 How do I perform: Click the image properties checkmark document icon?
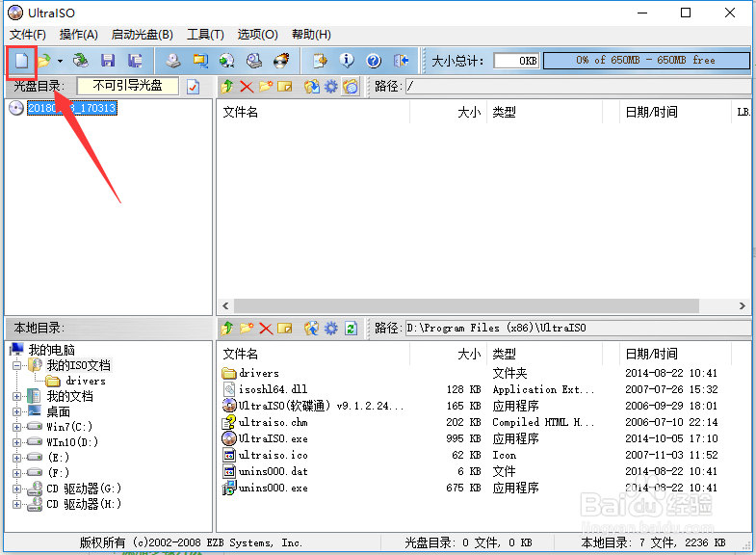click(193, 87)
